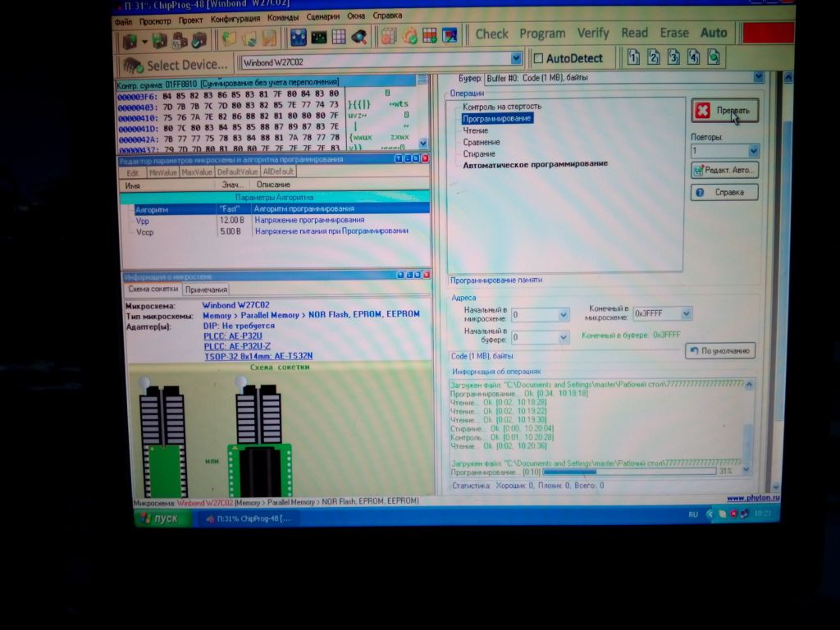840x630 pixels.
Task: Click the Select Device chip icon
Action: point(133,65)
